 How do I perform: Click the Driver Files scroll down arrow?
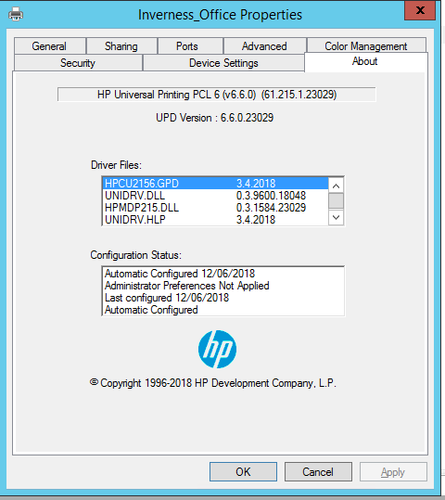336,218
